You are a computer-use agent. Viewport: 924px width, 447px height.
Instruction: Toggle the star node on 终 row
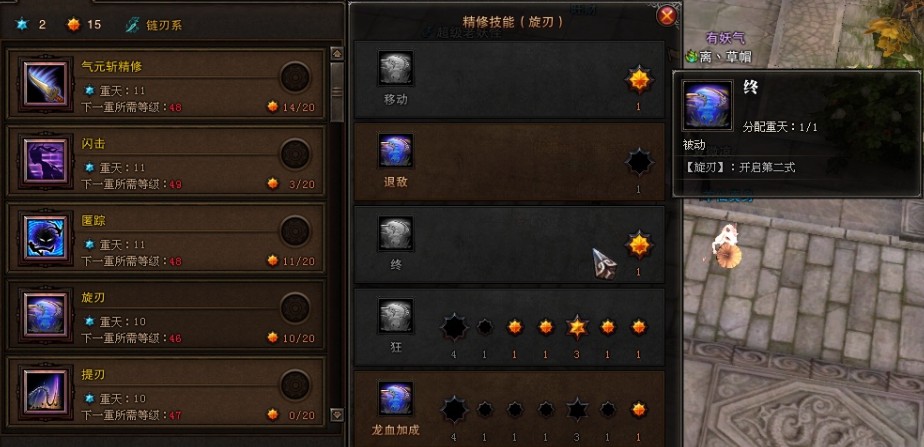639,245
